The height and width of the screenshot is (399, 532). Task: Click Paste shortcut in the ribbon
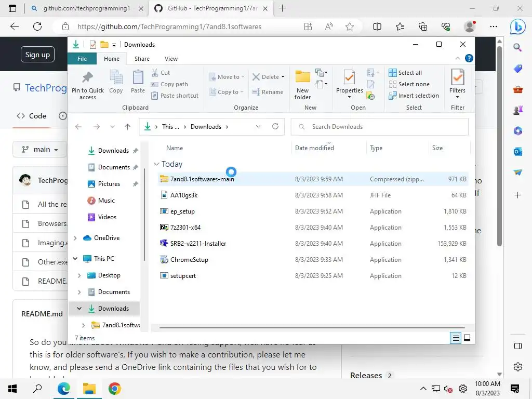(175, 96)
